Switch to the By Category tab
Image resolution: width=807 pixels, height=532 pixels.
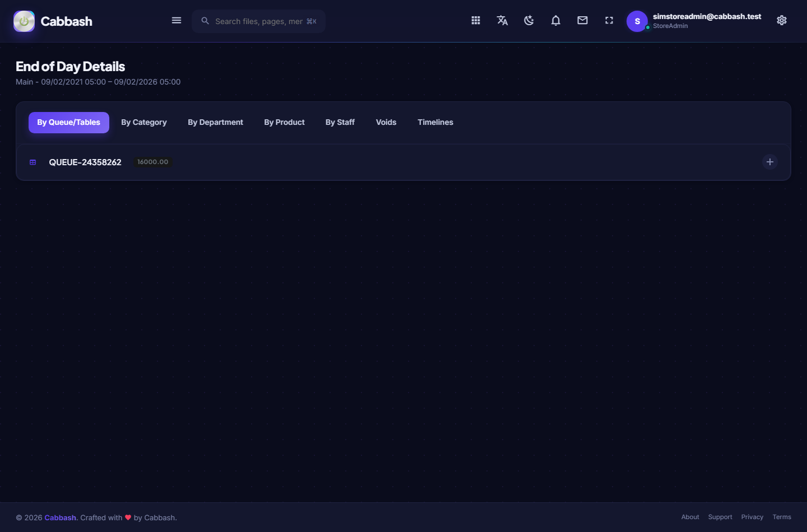[144, 123]
